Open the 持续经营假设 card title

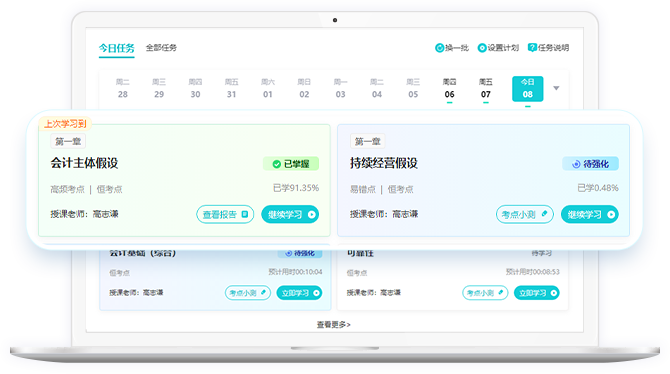[384, 163]
